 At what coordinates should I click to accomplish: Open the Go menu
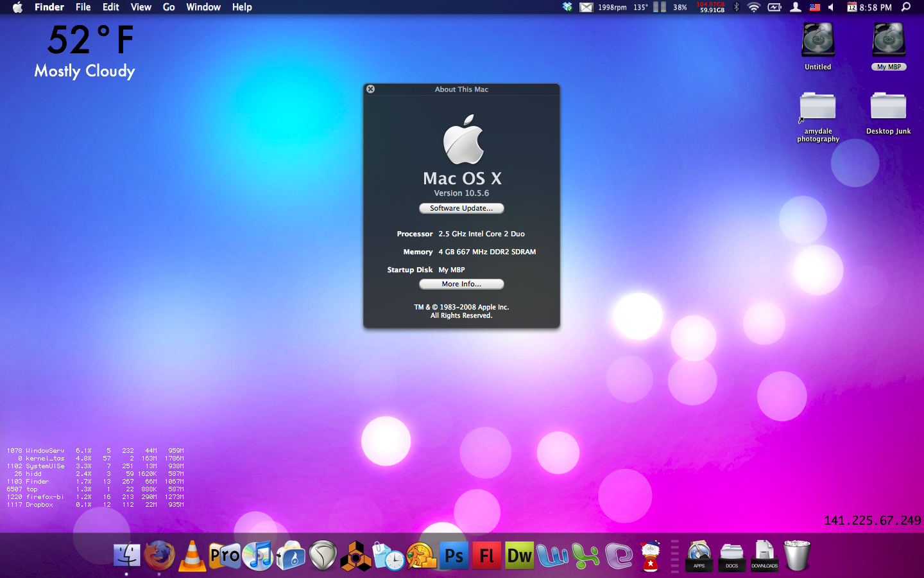tap(169, 7)
